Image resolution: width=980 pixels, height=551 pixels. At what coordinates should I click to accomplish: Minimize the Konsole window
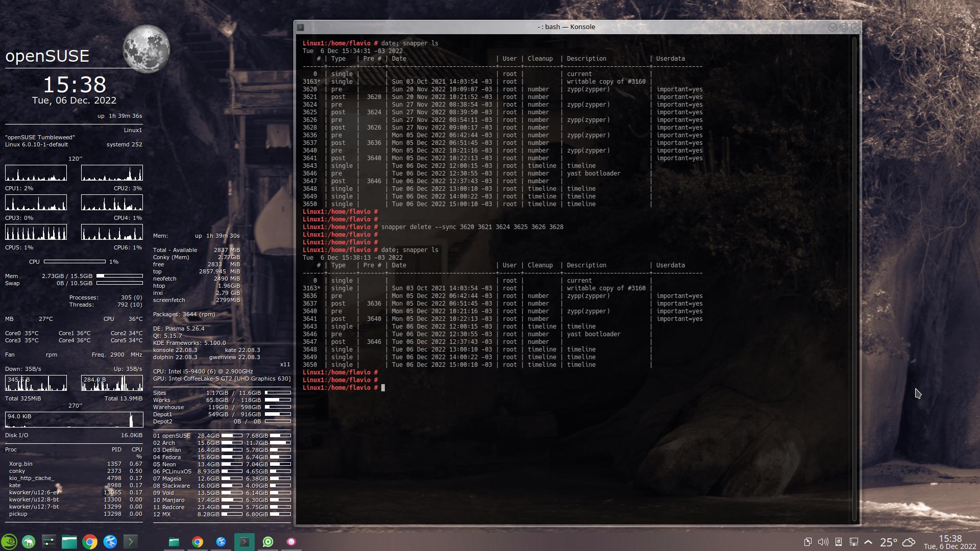(x=832, y=27)
